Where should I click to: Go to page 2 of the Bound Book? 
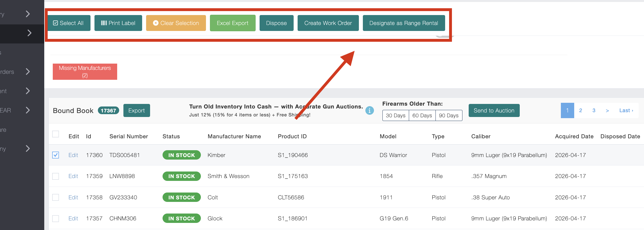coord(581,110)
